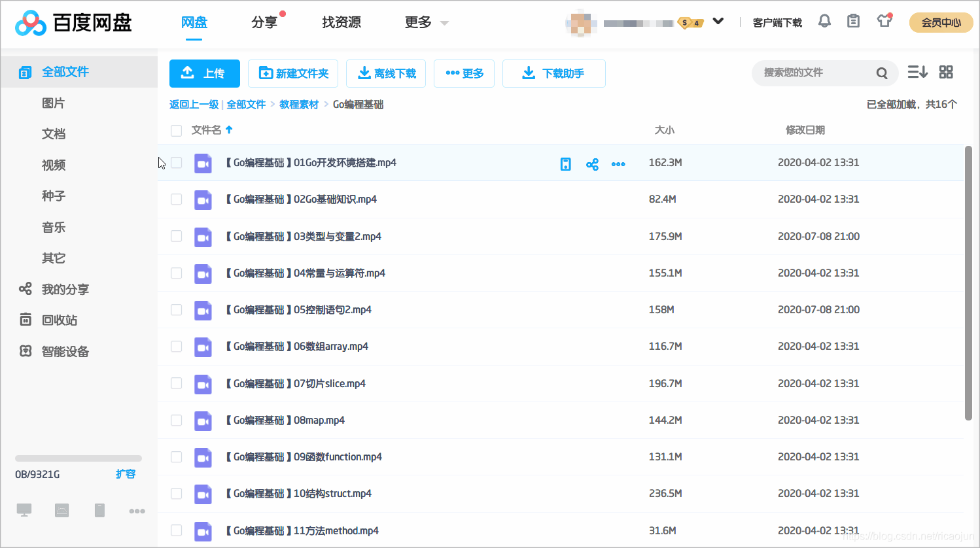980x548 pixels.
Task: Open more actions for 01Go开发环境搭建.mp4
Action: pyautogui.click(x=618, y=164)
